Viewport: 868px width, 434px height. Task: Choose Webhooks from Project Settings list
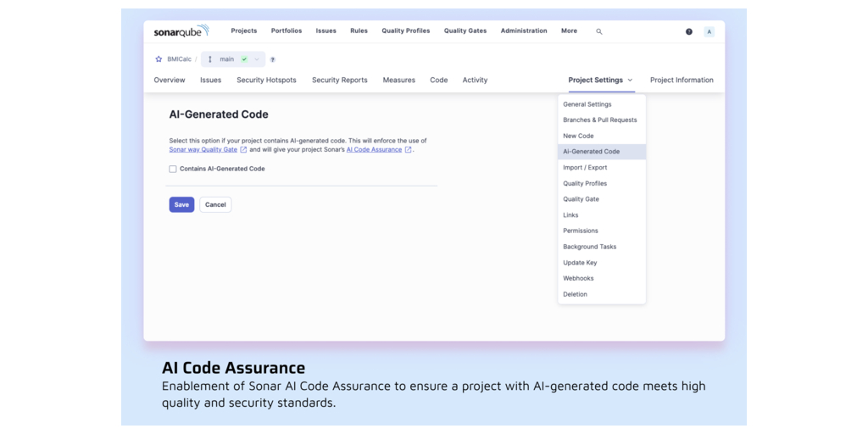tap(578, 278)
